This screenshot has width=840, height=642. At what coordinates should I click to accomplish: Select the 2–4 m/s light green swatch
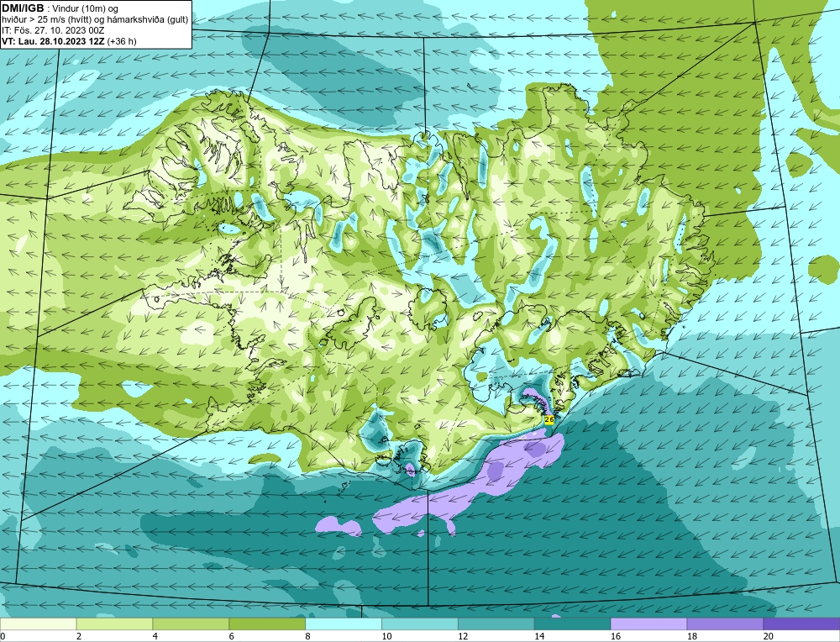pyautogui.click(x=114, y=624)
